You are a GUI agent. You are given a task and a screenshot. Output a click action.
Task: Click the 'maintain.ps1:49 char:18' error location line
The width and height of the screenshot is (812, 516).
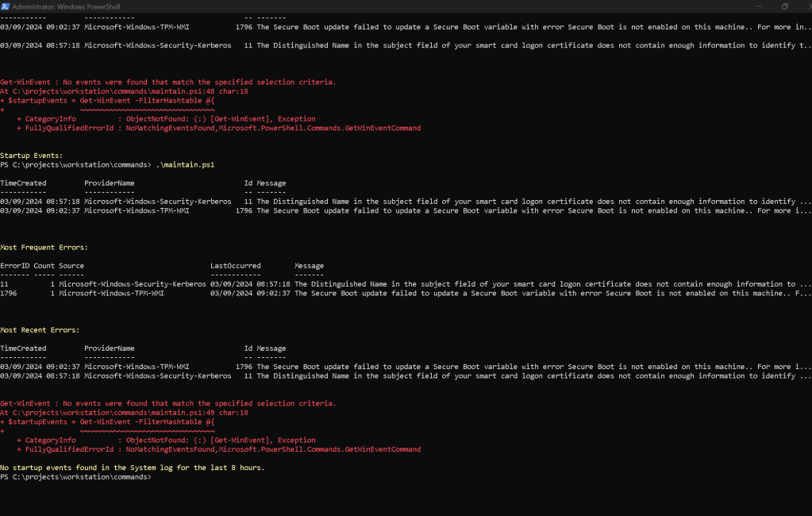coord(125,413)
